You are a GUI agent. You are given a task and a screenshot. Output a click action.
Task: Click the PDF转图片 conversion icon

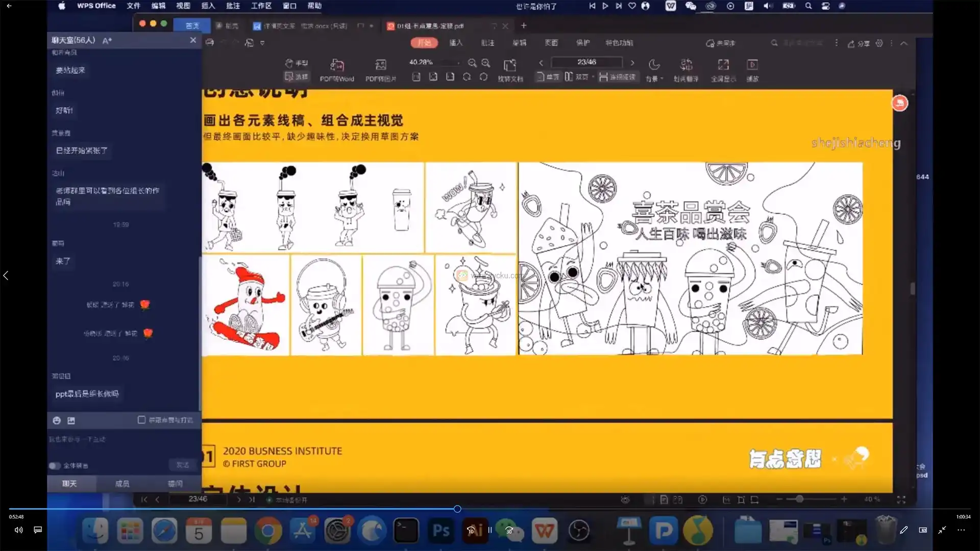380,70
